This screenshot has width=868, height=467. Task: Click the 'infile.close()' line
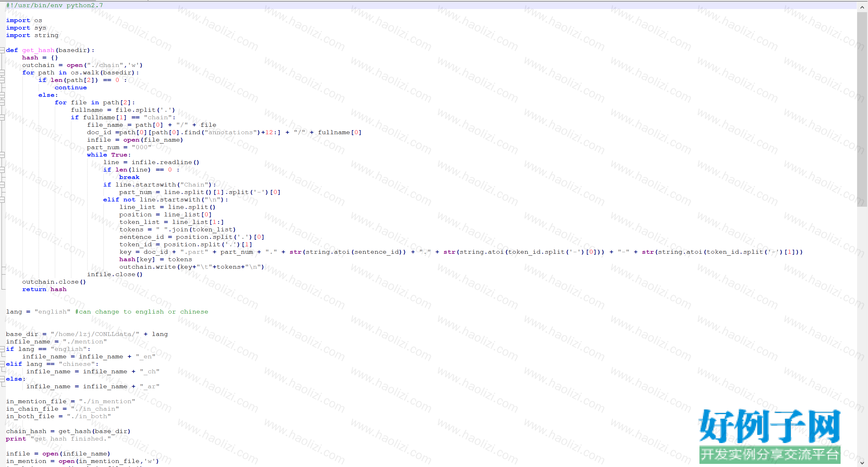coord(115,274)
